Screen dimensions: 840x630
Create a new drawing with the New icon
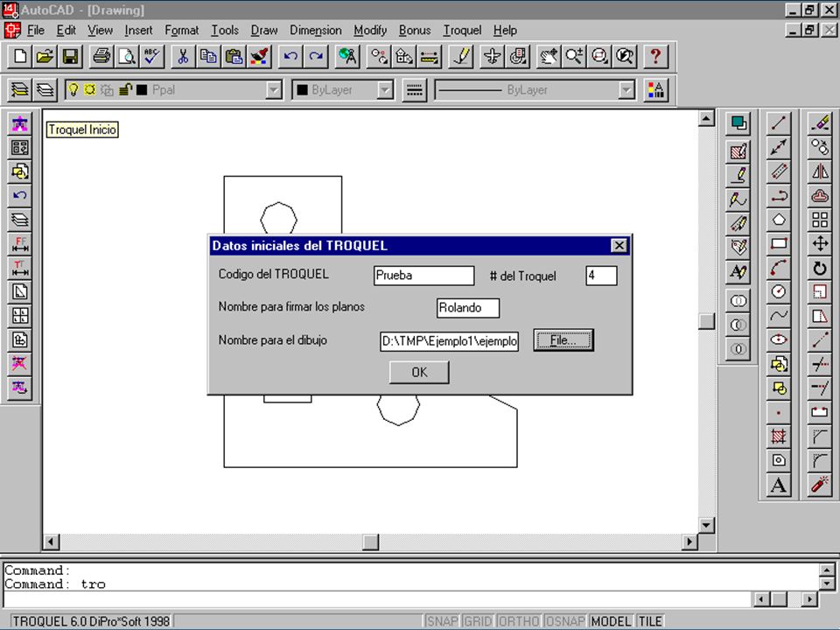20,56
